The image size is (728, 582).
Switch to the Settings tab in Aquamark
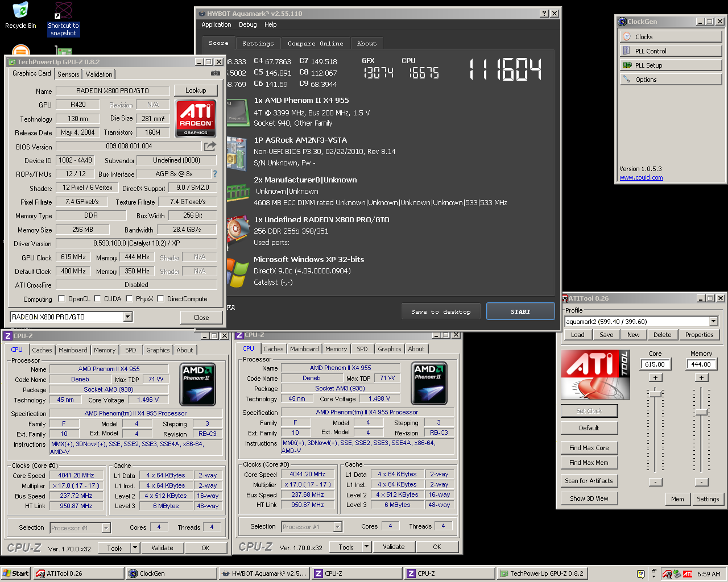[258, 44]
